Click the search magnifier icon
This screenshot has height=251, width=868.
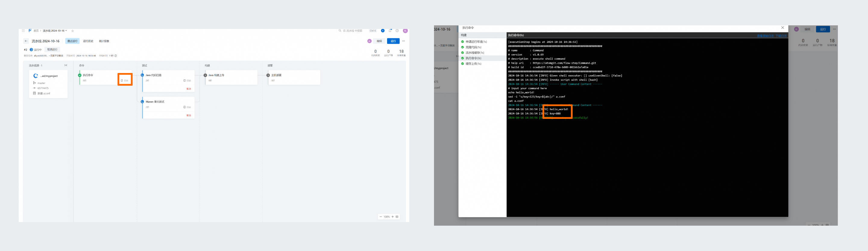pos(340,31)
